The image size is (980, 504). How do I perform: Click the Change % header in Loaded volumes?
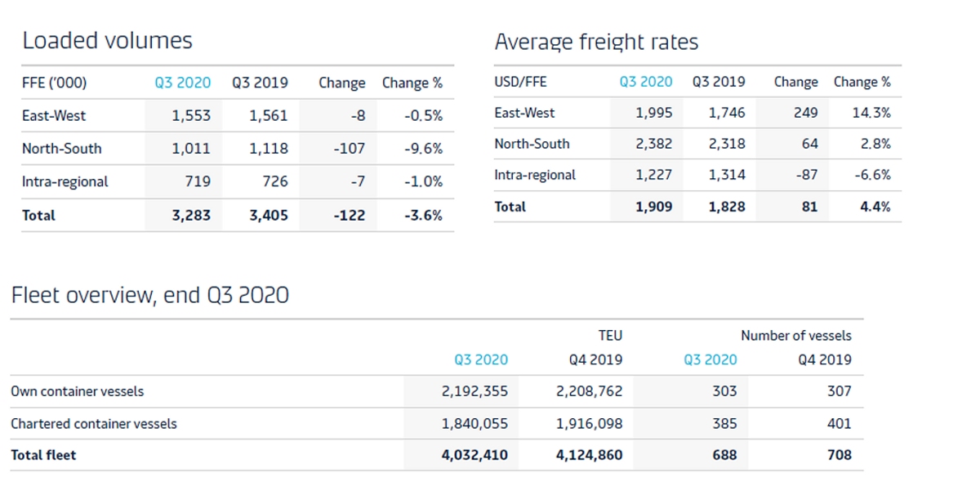coord(413,82)
